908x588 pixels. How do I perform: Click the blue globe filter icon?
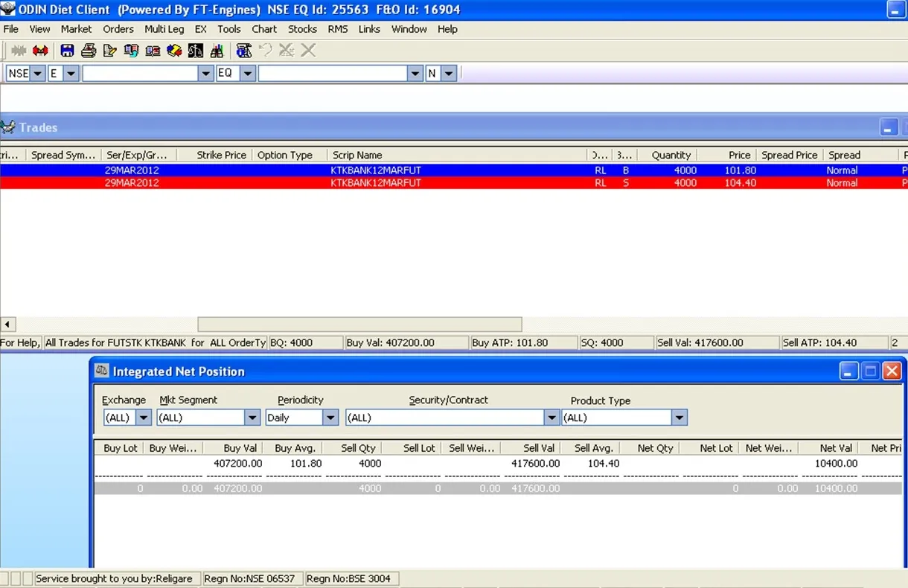coord(244,51)
